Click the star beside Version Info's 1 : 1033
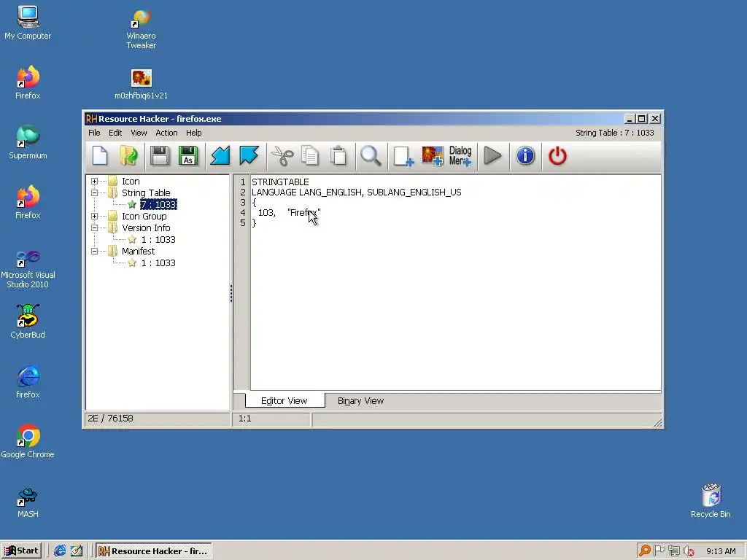747x560 pixels. (132, 239)
